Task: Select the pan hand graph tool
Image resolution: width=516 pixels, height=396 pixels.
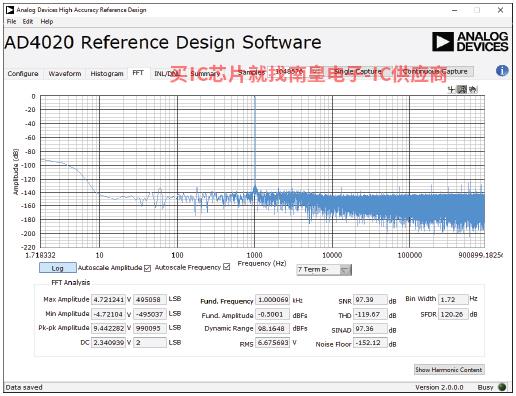Action: (x=473, y=89)
